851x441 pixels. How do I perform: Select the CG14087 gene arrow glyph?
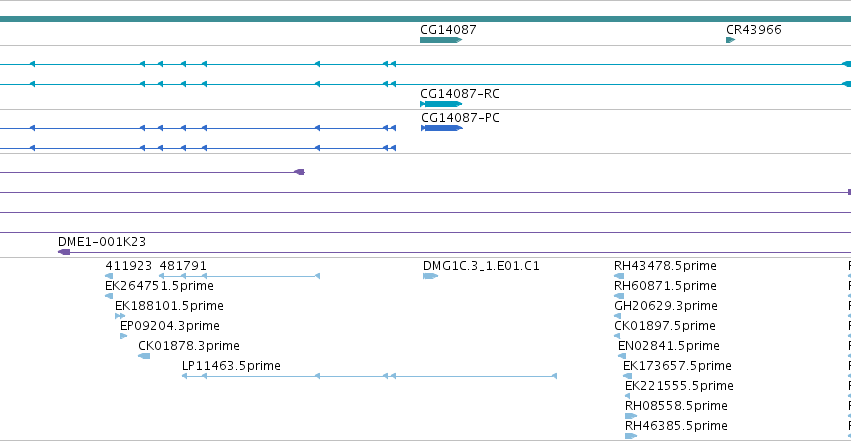(x=441, y=40)
